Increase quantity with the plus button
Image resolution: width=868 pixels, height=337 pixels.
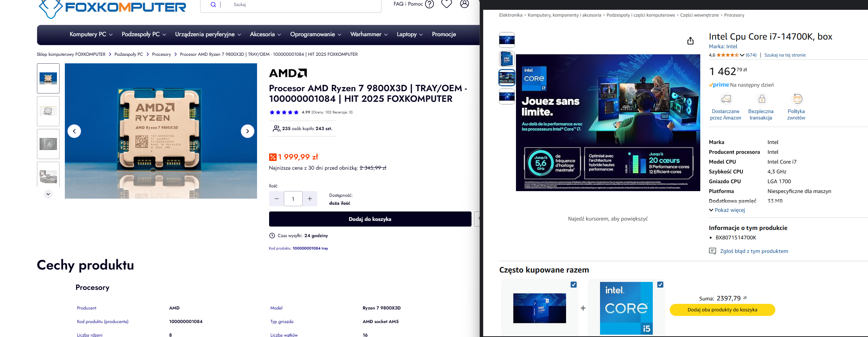310,199
